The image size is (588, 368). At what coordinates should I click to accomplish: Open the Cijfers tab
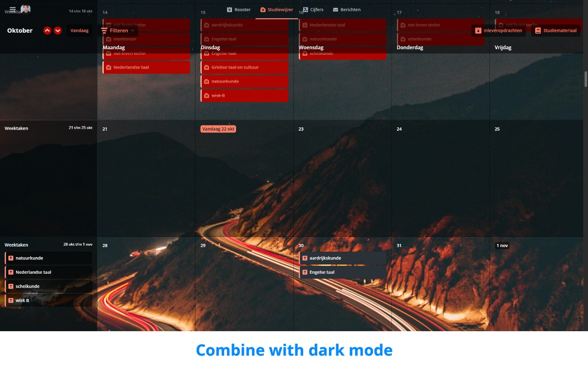tap(313, 10)
